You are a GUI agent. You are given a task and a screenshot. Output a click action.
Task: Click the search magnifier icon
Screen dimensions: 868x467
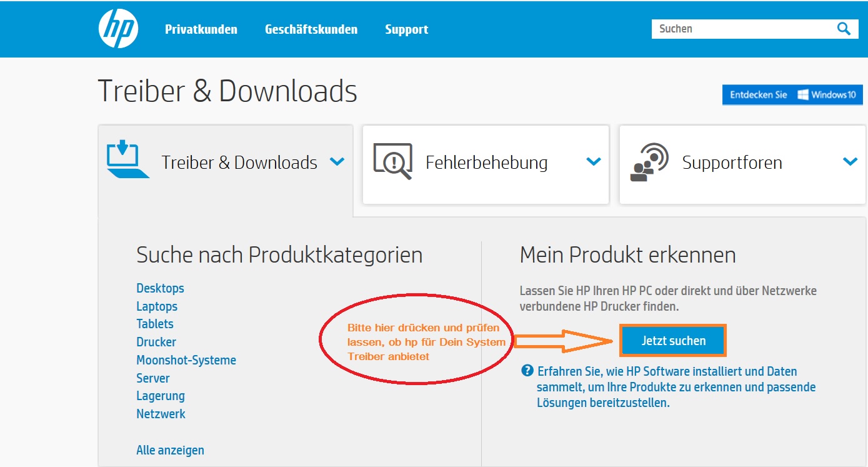844,29
